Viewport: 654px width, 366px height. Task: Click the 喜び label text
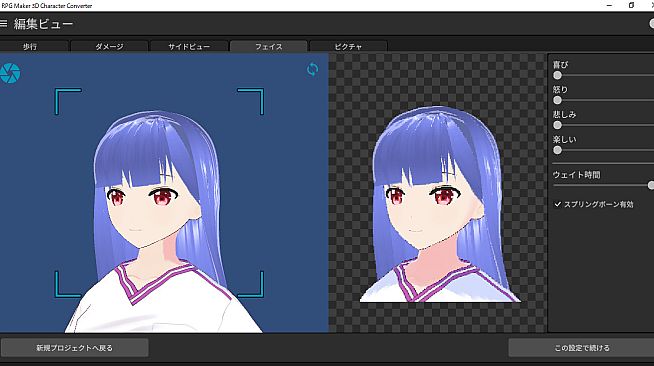[x=560, y=65]
